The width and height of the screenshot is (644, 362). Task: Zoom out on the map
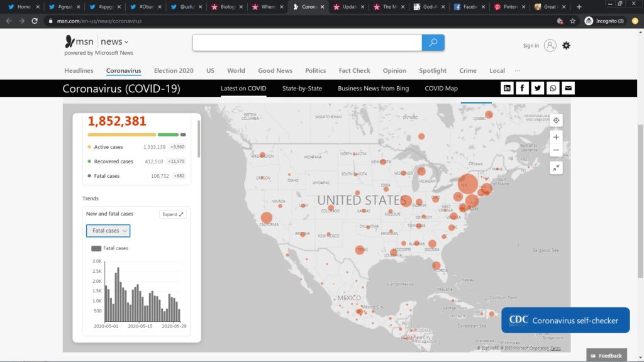coord(556,150)
